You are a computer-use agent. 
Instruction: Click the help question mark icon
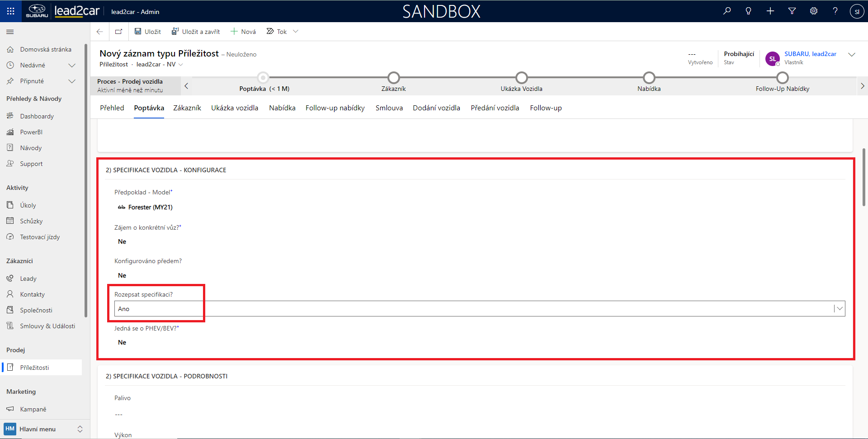point(835,11)
